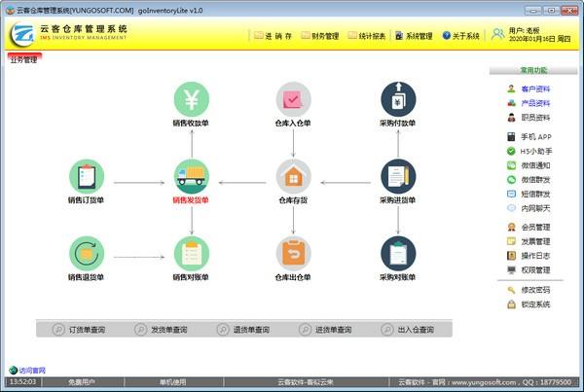Select the 销售订货单 clipboard icon
This screenshot has width=584, height=392.
(88, 176)
